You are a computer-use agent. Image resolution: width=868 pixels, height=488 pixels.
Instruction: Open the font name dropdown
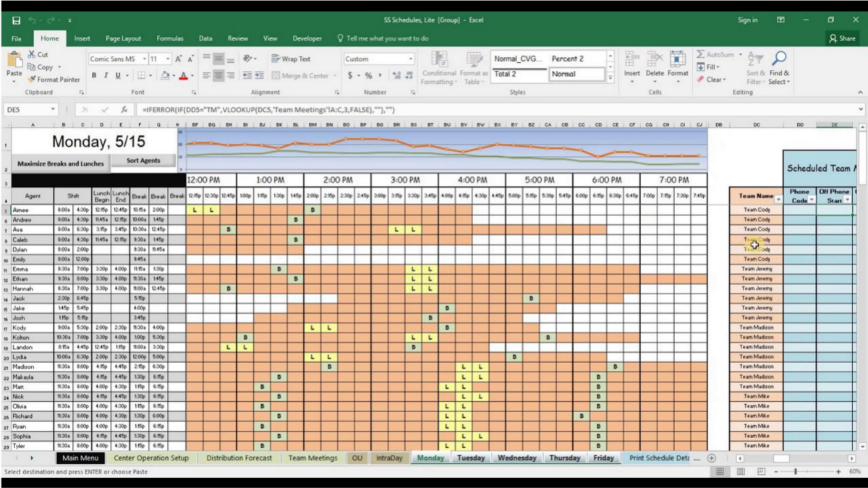click(x=145, y=59)
